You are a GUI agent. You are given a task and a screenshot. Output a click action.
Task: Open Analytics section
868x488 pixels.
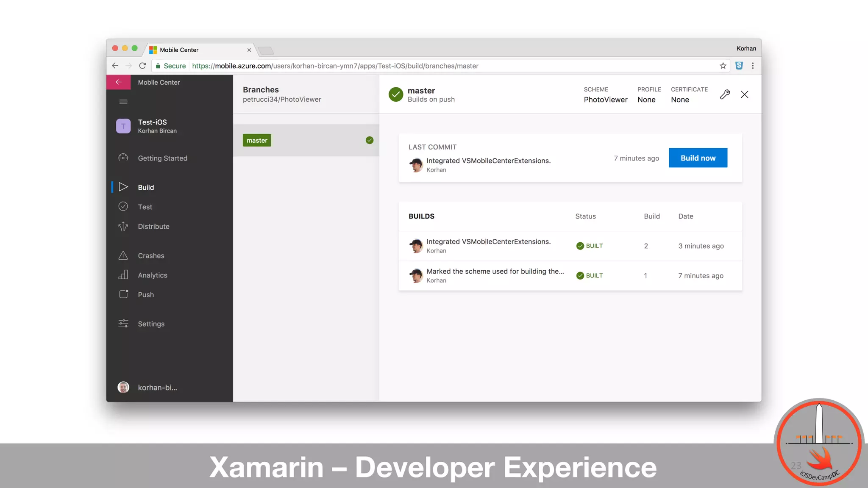[153, 275]
